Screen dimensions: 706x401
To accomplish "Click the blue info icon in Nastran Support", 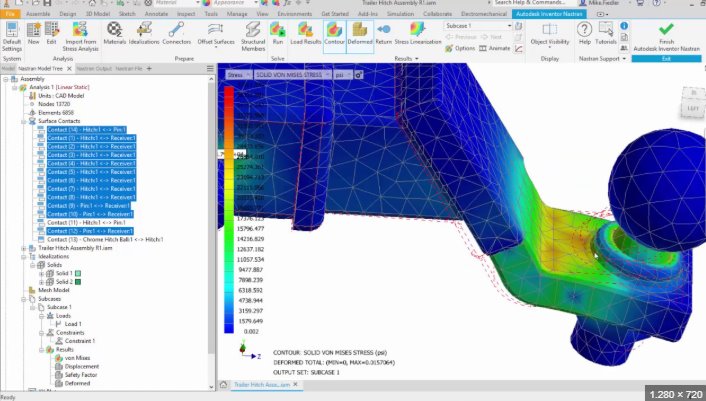I will point(624,26).
